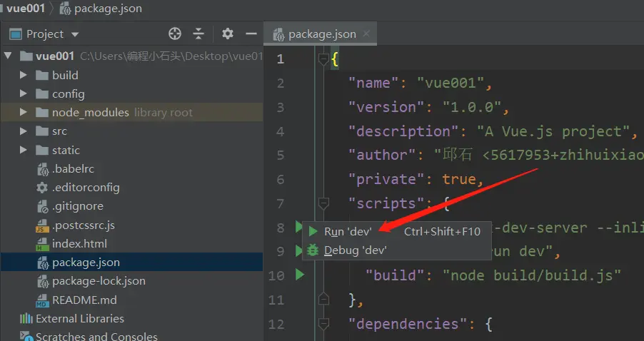Screen dimensions: 644x341
Task: Click the "dependencies" key on line 12
Action: click(408, 324)
